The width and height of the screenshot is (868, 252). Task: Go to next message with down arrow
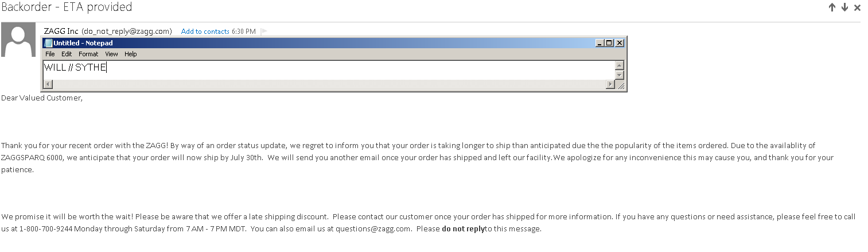[844, 7]
